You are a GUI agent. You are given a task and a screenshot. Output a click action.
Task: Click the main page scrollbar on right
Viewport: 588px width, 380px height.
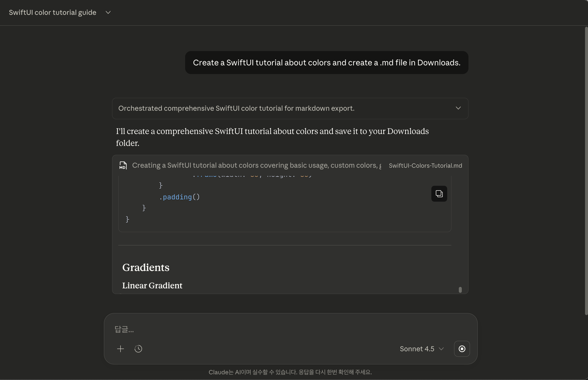coord(586,171)
